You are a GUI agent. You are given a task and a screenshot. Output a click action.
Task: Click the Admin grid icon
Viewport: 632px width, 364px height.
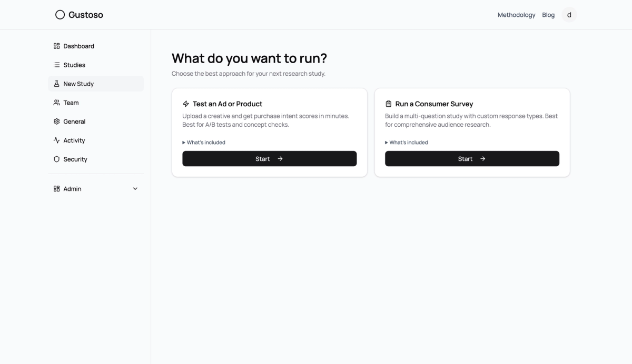[x=57, y=189]
